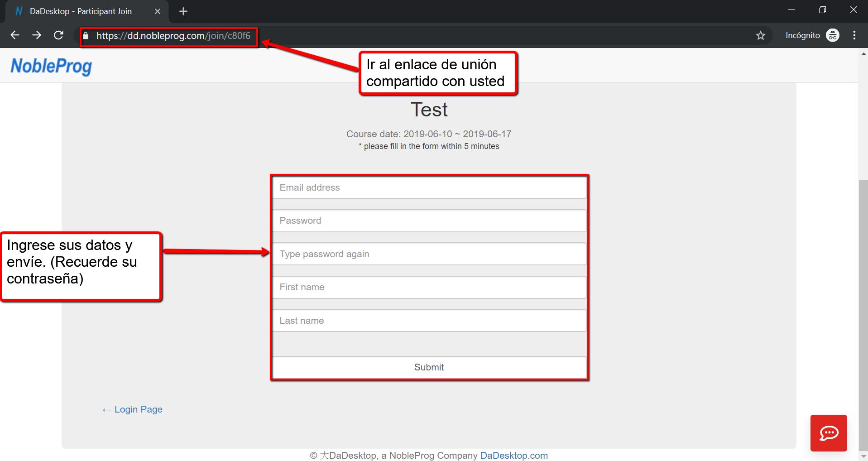
Task: Close the DaDesktop Participant Join tab
Action: pyautogui.click(x=158, y=11)
